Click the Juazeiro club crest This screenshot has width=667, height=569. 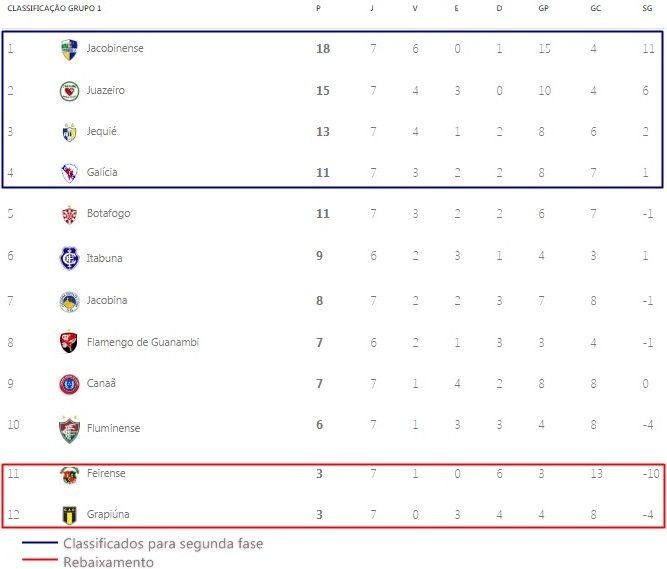(69, 91)
